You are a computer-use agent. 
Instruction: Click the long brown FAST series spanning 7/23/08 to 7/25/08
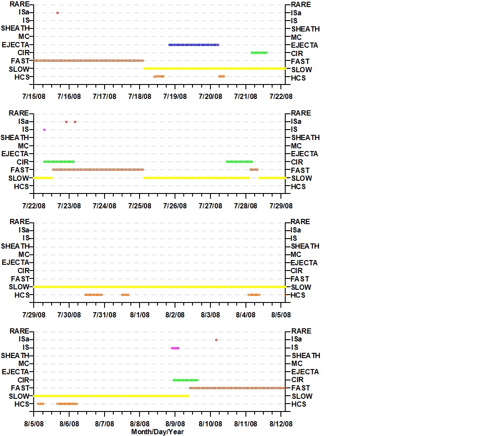98,169
